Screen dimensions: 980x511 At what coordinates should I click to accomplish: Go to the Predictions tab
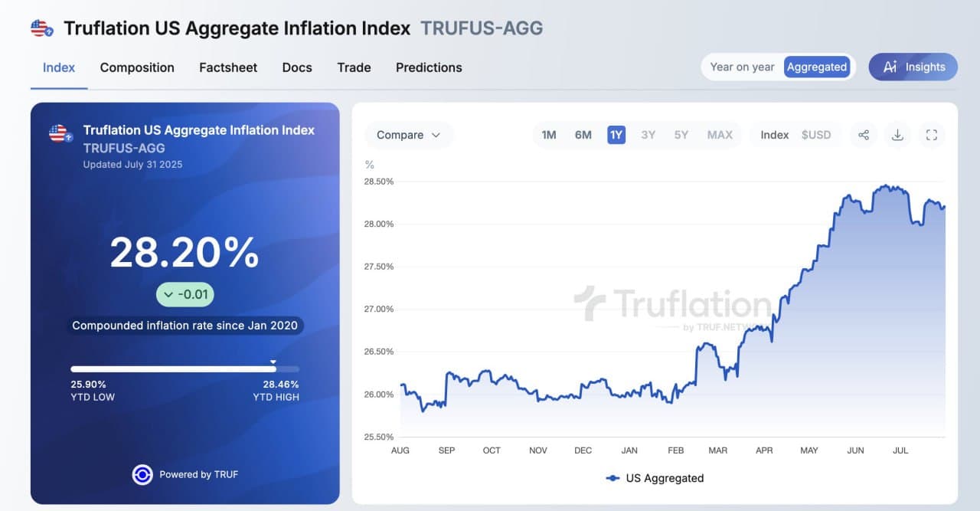click(429, 67)
